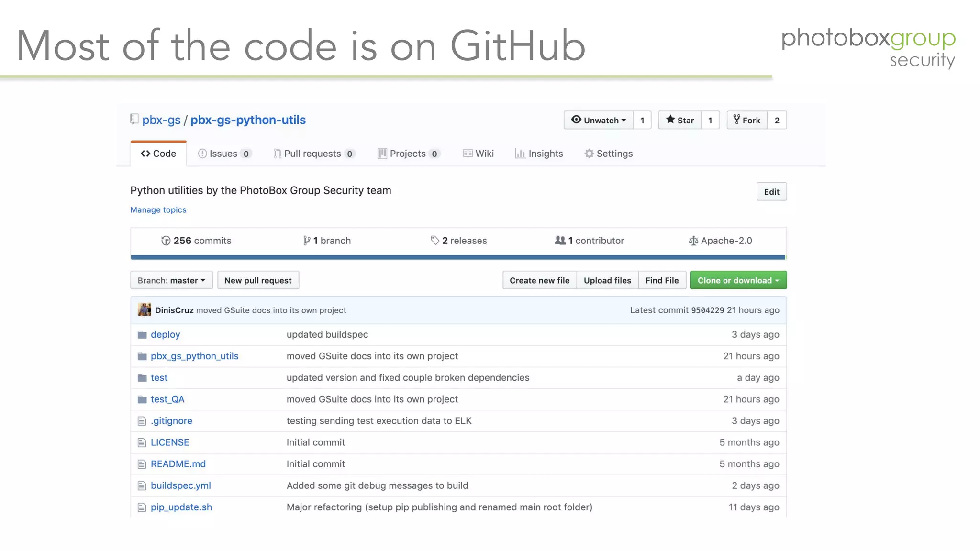Open 'updated buildspec' commit message
Image resolution: width=980 pixels, height=551 pixels.
point(327,334)
